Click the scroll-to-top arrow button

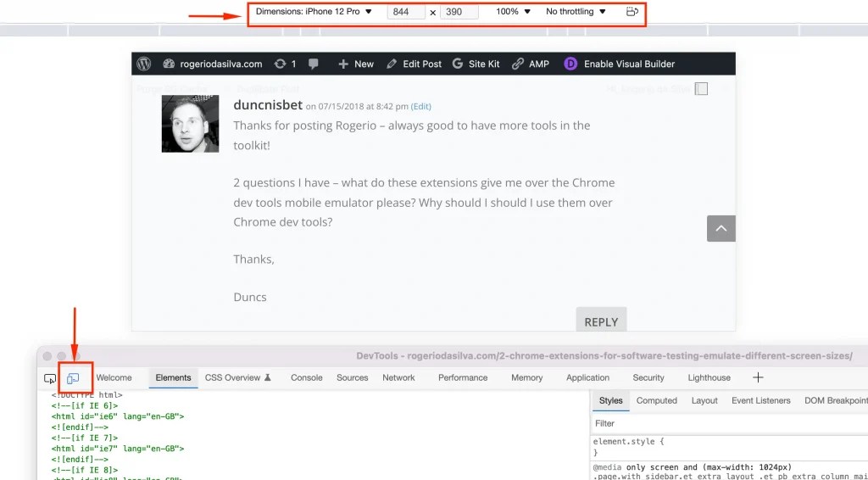pyautogui.click(x=721, y=228)
